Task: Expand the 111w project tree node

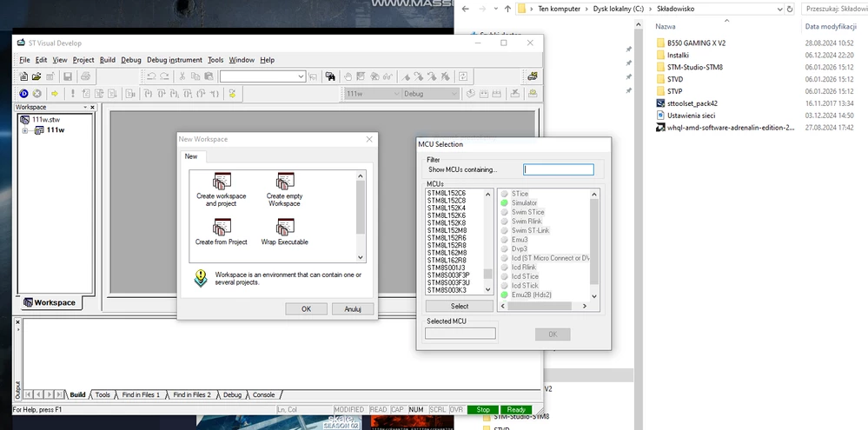Action: (x=25, y=130)
